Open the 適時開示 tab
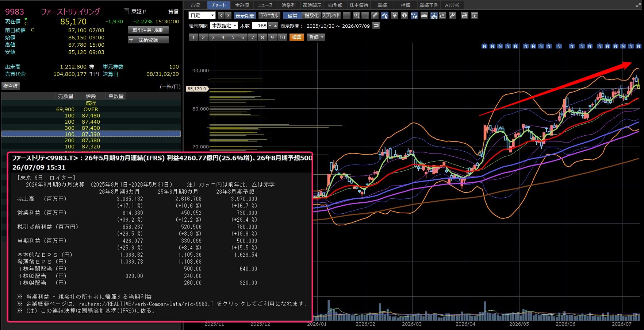 312,5
